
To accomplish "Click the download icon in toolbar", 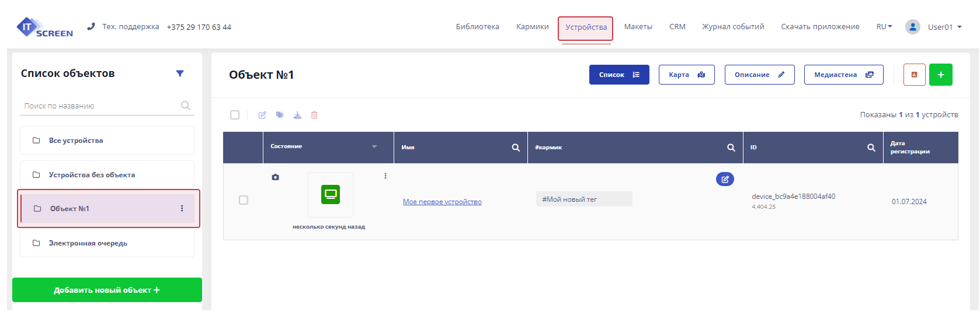I will [x=297, y=115].
